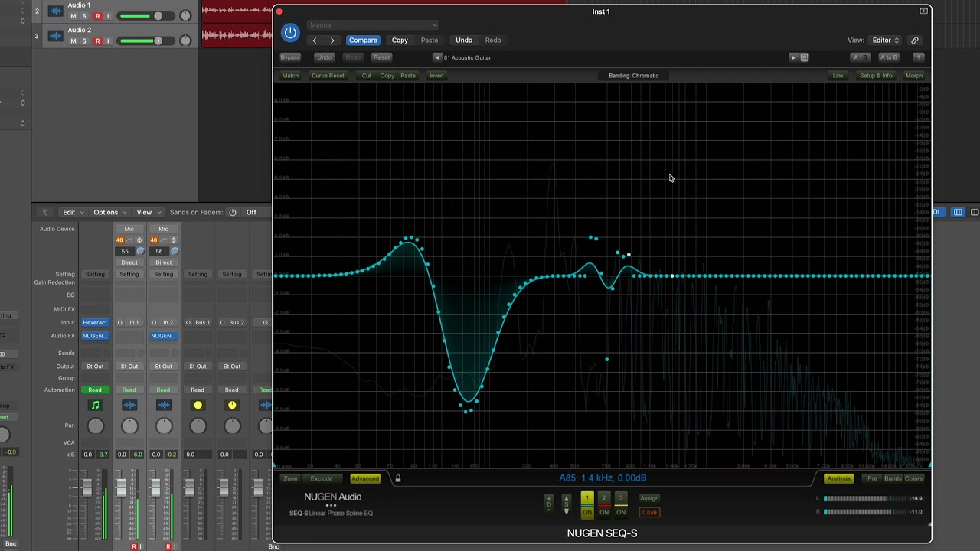The width and height of the screenshot is (980, 551).
Task: Open the Mic audio device menu on In 1 strip
Action: 129,229
